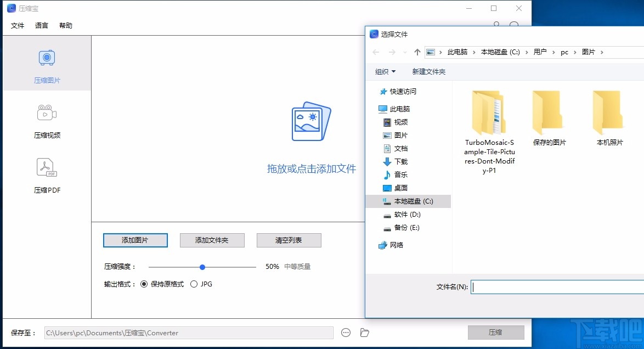The image size is (644, 349).
Task: Open the 文件 menu
Action: click(x=17, y=25)
